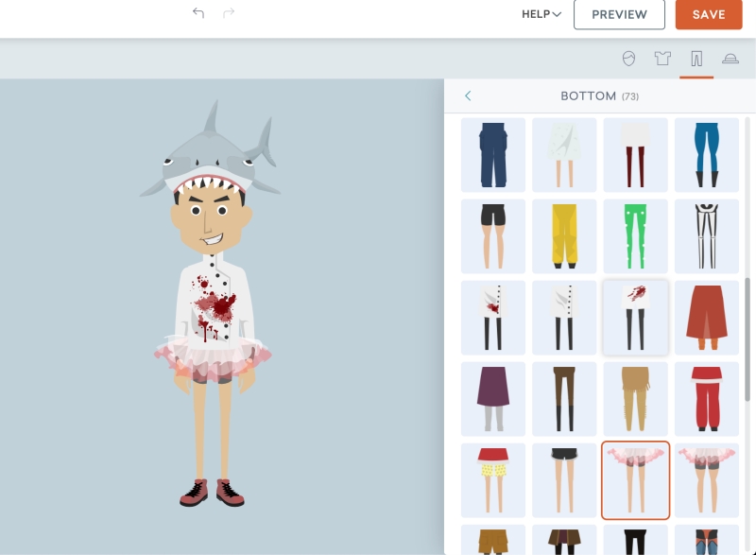Select bottom with blood splatter on top

tap(635, 318)
